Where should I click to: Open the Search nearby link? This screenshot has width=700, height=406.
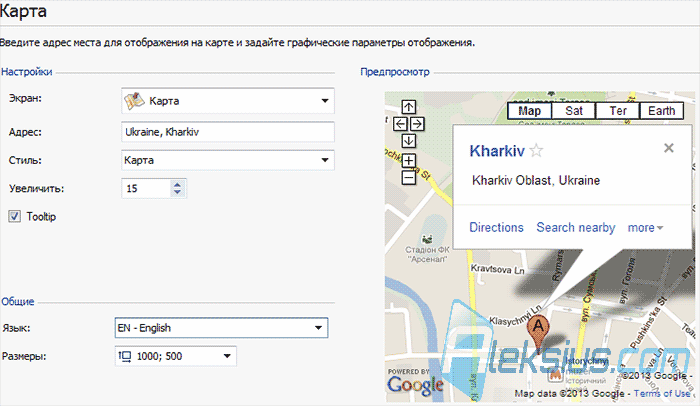[576, 227]
